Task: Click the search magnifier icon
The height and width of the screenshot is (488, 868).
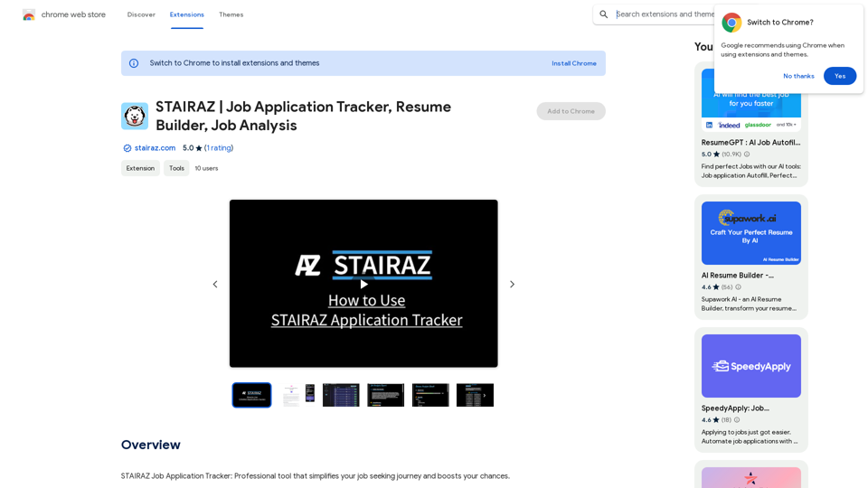Action: coord(603,14)
